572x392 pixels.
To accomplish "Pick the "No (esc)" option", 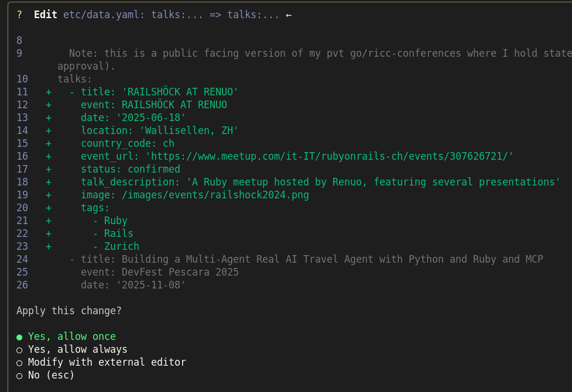I will tap(51, 375).
